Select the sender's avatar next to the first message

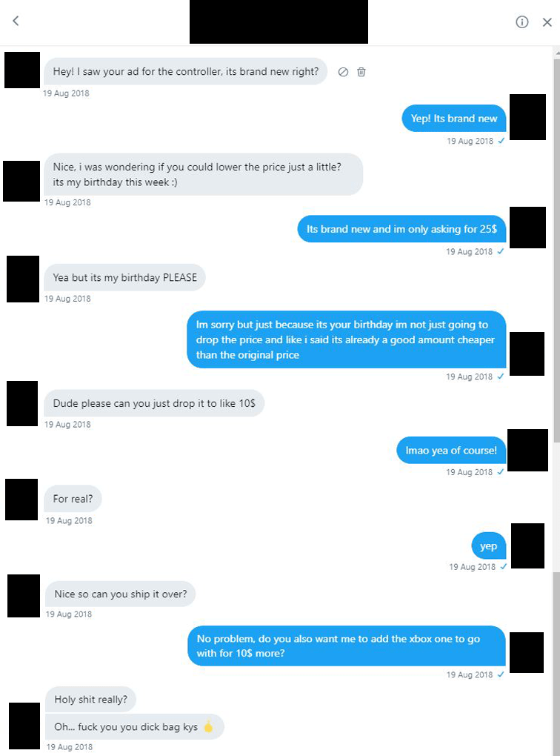tap(21, 70)
